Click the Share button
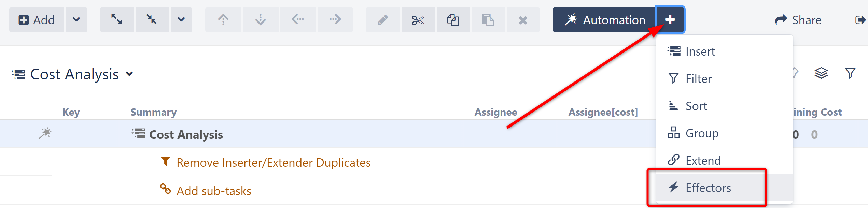The height and width of the screenshot is (208, 868). (798, 20)
